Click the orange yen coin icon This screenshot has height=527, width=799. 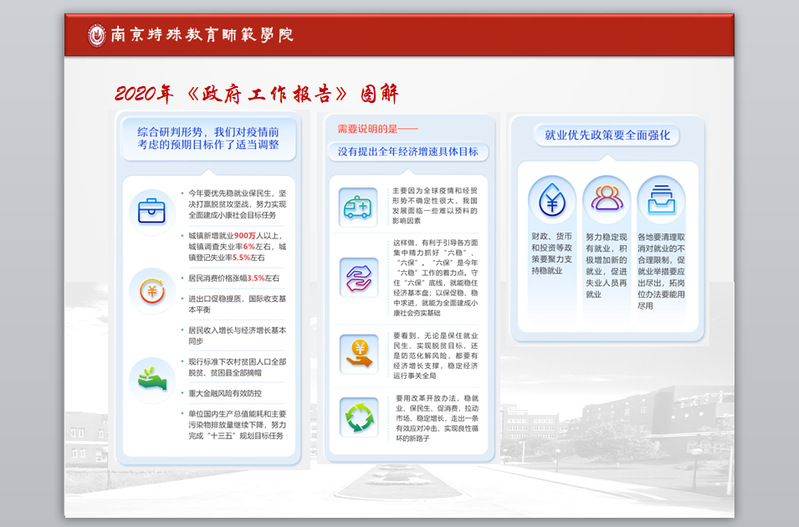coord(152,292)
